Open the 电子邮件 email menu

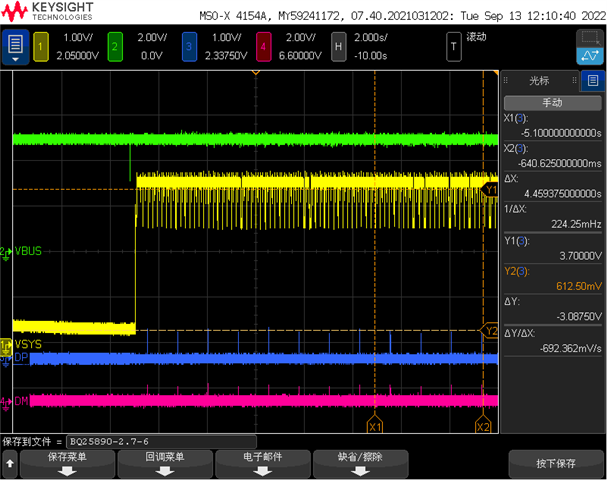(x=263, y=463)
